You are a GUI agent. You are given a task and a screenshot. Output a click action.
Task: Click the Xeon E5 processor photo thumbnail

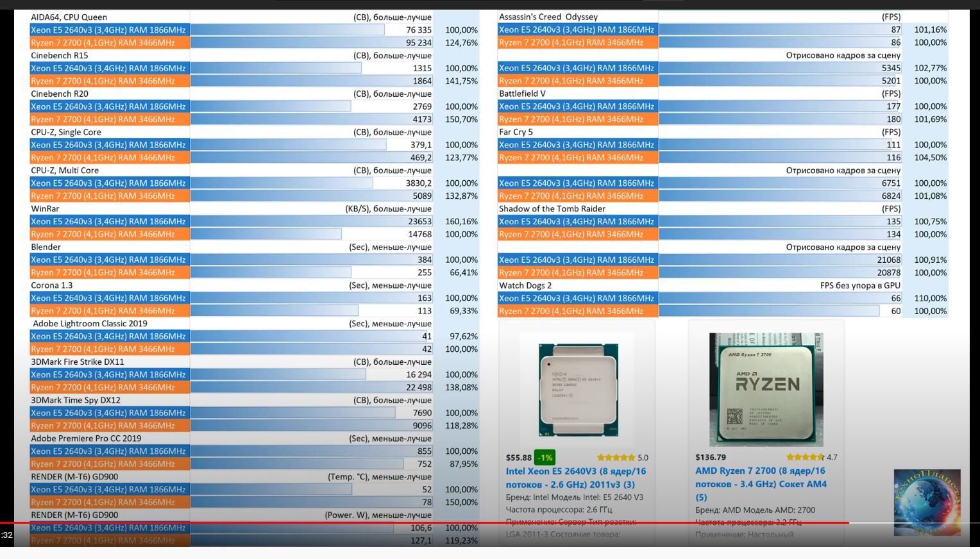578,390
